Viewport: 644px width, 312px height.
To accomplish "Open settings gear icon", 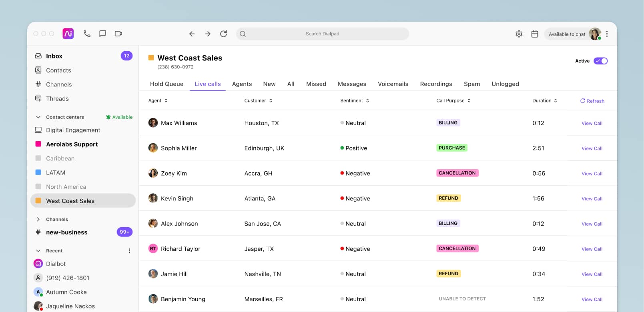I will click(519, 34).
